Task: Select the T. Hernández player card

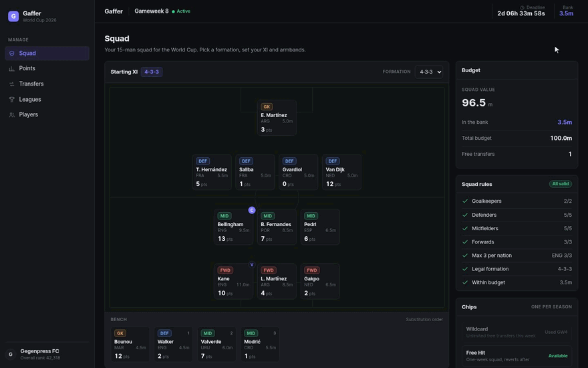Action: (x=212, y=173)
